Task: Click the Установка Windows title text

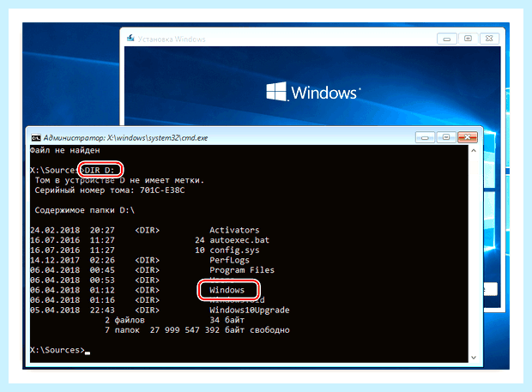Action: [x=172, y=39]
